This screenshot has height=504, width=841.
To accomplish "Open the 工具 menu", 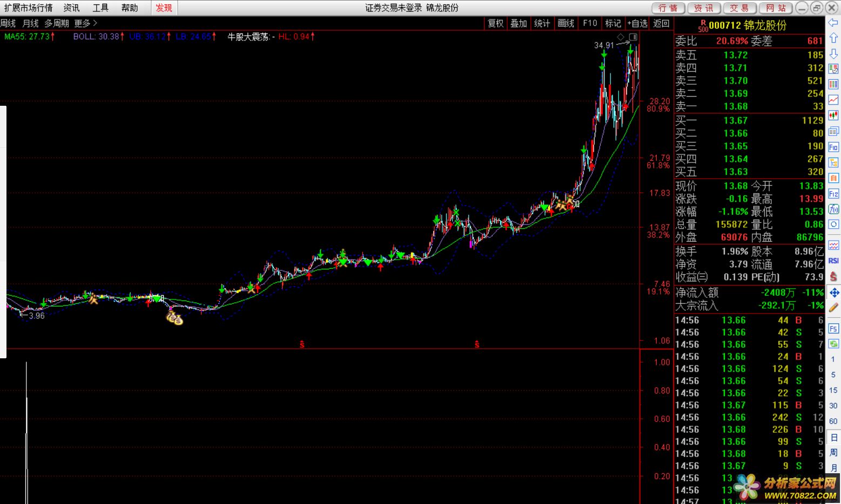I will pyautogui.click(x=100, y=8).
